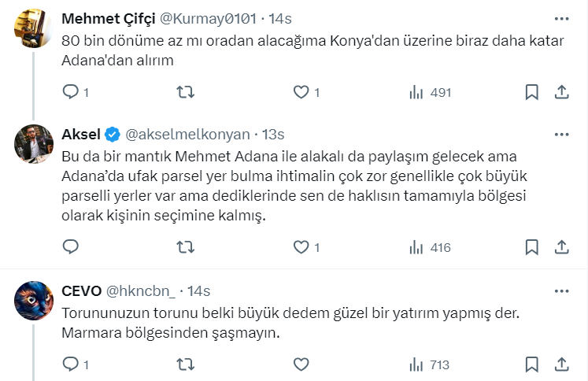Reply to CEVO's tweet
Viewport: 588px width, 381px height.
click(x=71, y=364)
